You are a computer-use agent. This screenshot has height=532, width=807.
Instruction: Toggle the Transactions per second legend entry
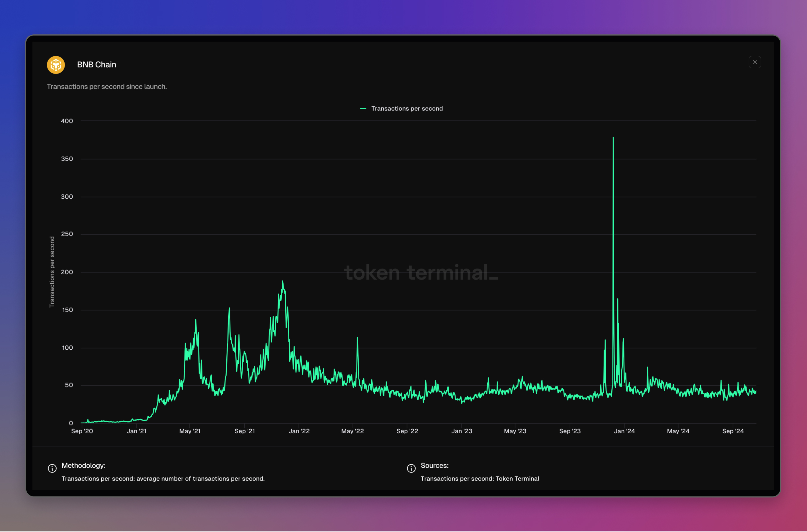(401, 109)
